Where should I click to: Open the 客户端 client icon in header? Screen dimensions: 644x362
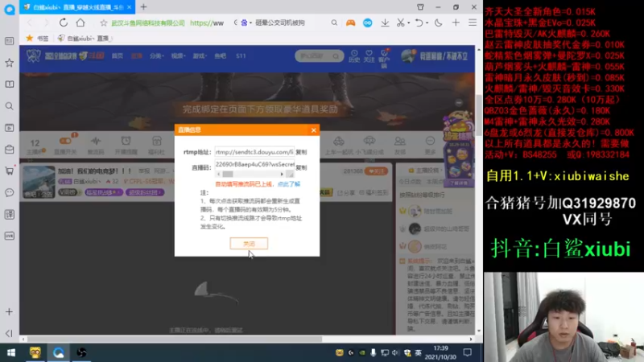tap(384, 58)
